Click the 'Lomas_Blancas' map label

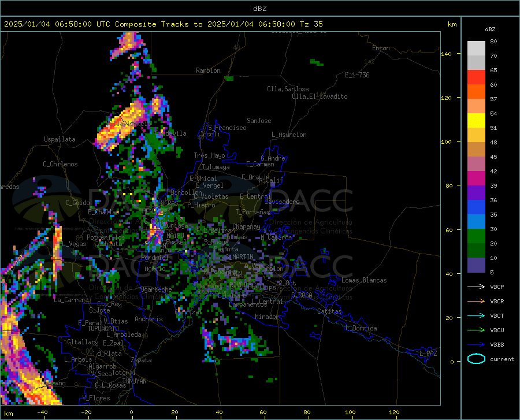(x=364, y=280)
